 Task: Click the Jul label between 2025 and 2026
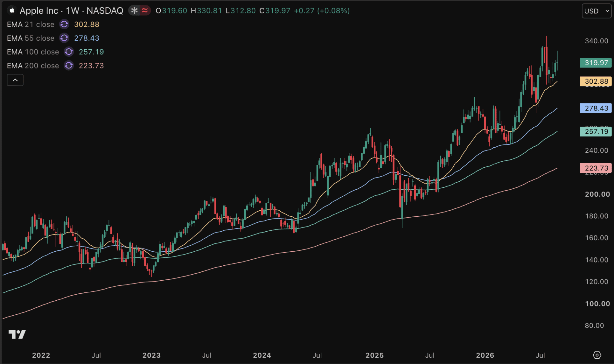(430, 355)
